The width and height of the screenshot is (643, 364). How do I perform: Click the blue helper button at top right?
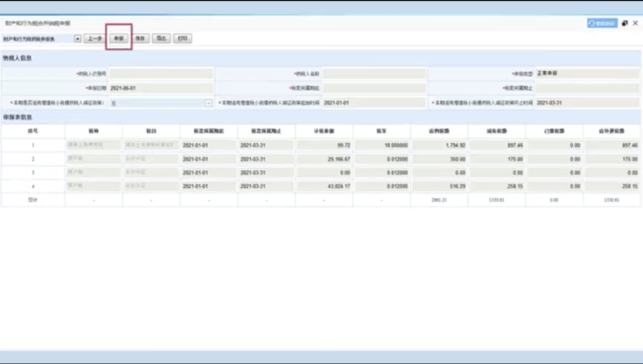tap(602, 23)
